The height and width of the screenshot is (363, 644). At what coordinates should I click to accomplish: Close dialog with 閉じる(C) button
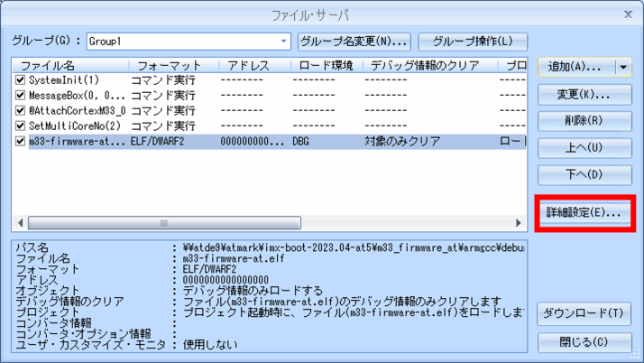pos(584,342)
